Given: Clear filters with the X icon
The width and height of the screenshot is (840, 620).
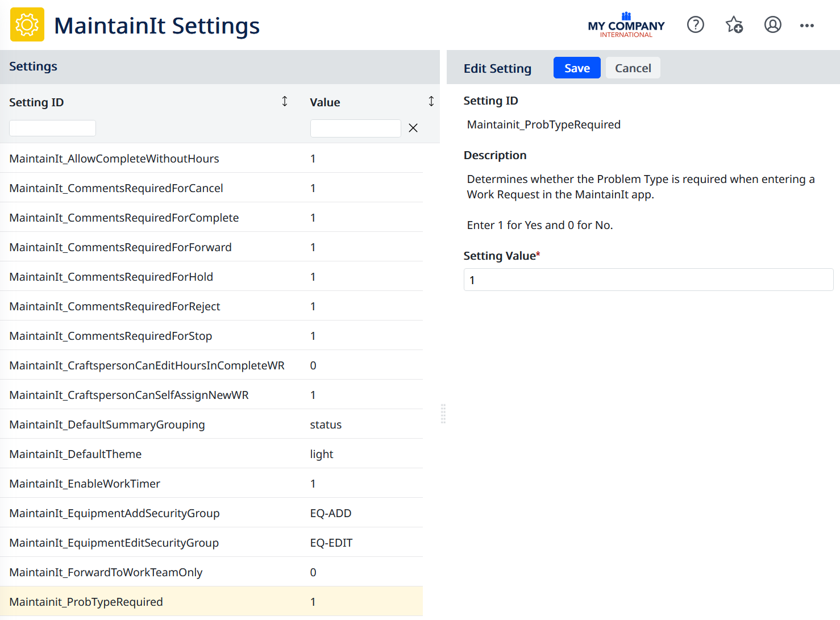Looking at the screenshot, I should [413, 128].
